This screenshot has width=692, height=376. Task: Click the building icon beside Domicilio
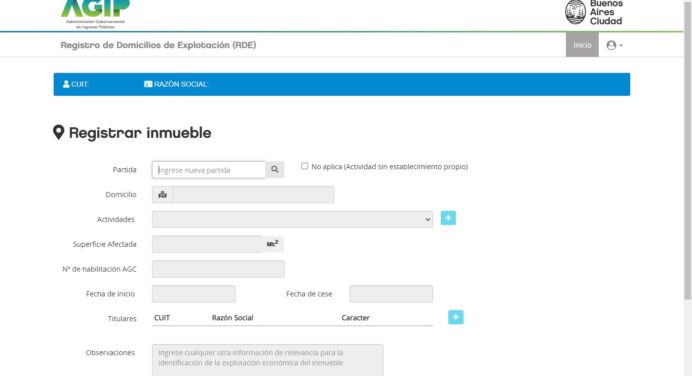point(162,195)
